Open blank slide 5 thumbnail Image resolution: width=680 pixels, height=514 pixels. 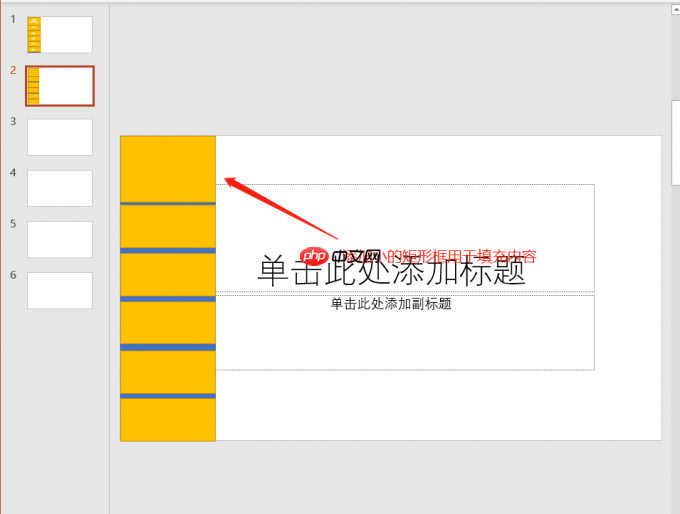(x=60, y=239)
